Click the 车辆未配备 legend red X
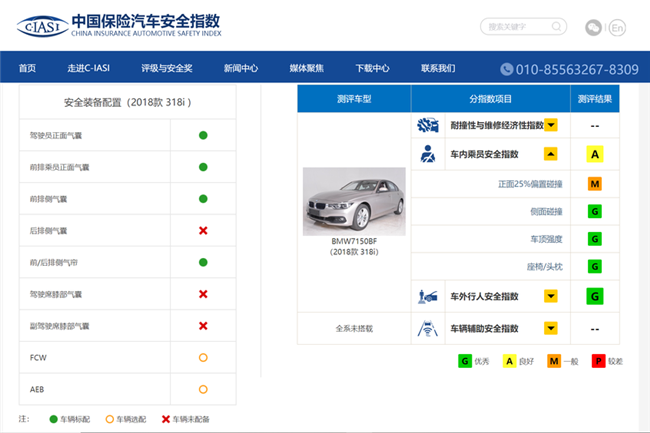This screenshot has height=433, width=650. click(166, 419)
